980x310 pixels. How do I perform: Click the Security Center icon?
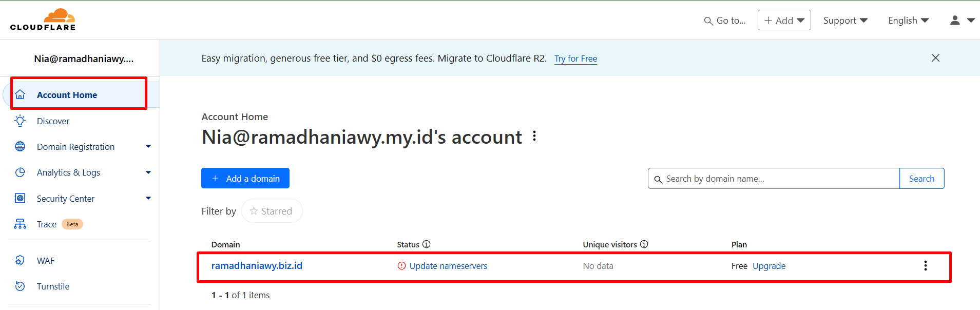point(20,198)
